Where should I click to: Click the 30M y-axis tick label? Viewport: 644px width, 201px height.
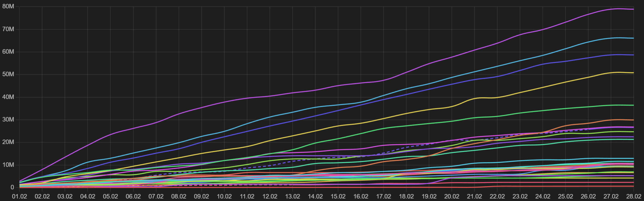[8, 120]
